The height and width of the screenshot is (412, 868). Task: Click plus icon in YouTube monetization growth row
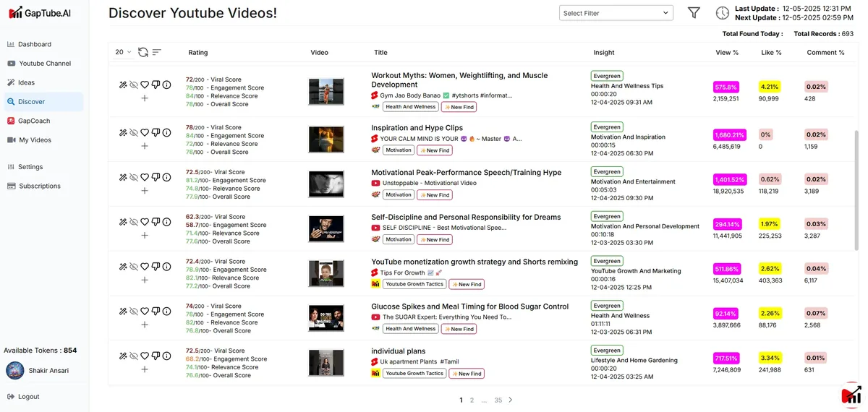coord(145,280)
